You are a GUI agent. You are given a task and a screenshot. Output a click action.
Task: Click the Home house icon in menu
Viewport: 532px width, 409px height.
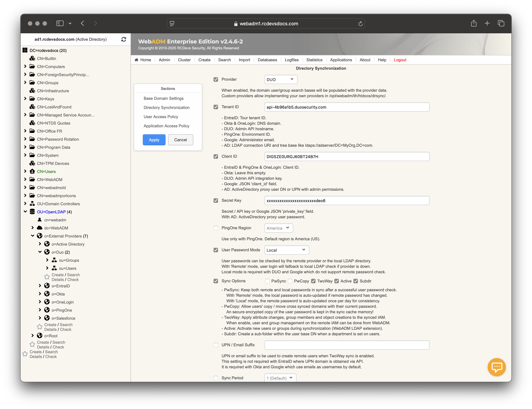click(x=136, y=60)
